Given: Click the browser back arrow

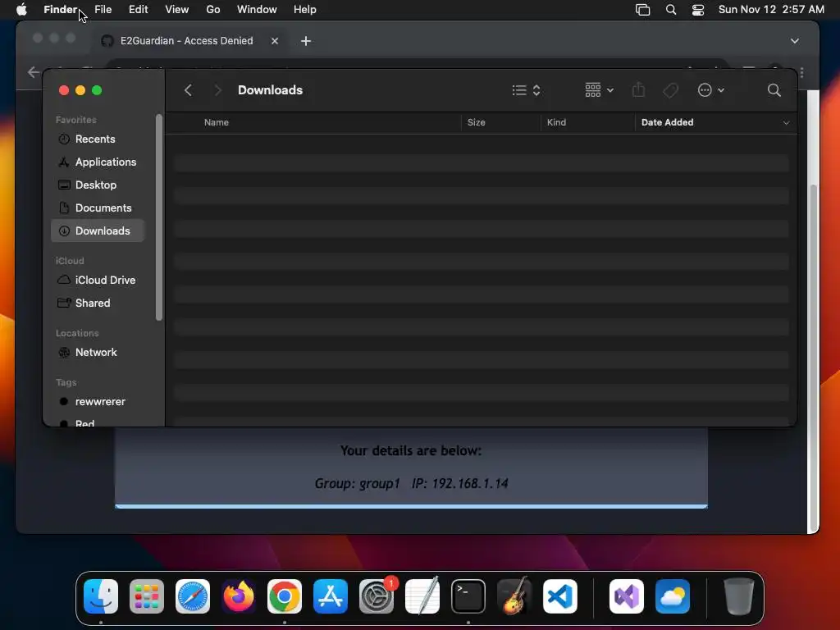Looking at the screenshot, I should click(33, 72).
